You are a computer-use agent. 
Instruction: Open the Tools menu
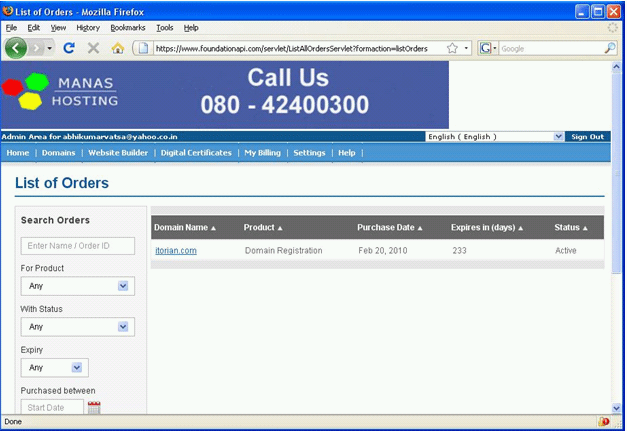[x=164, y=28]
